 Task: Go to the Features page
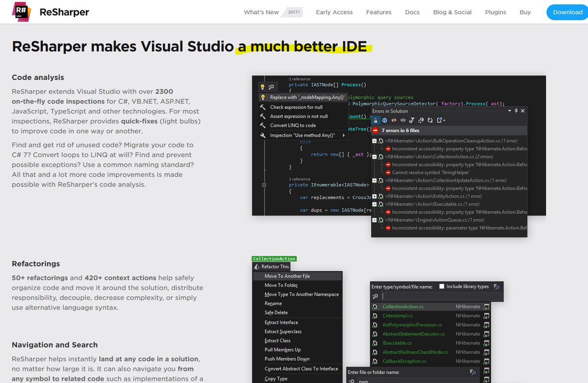coord(379,12)
